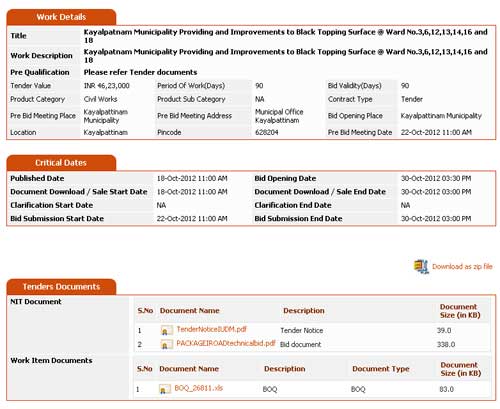
Task: Select the Work Details section header
Action: (x=61, y=17)
